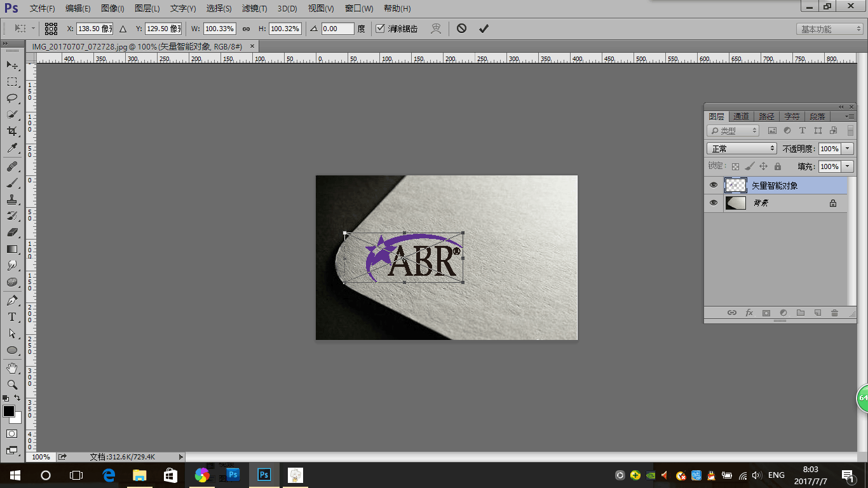Toggle the width-height link button
The image size is (868, 488).
[247, 29]
